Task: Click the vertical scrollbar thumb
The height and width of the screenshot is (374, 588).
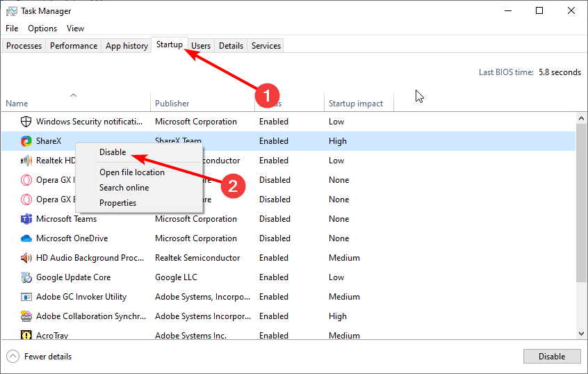Action: [x=581, y=202]
